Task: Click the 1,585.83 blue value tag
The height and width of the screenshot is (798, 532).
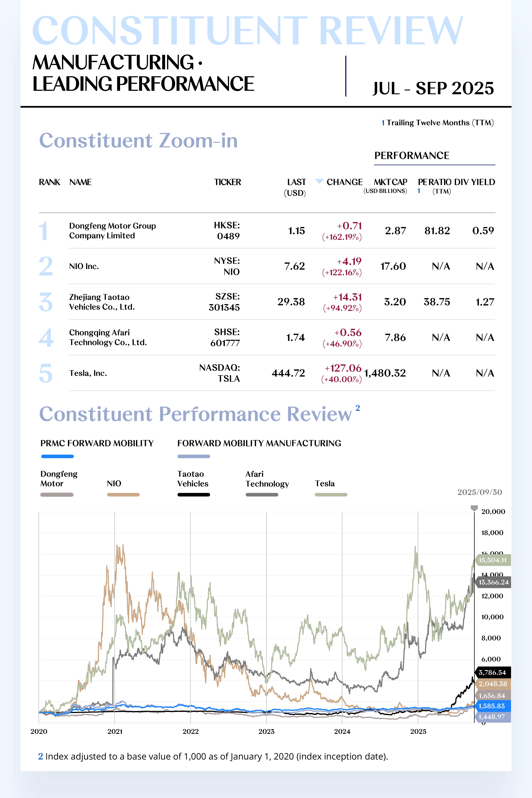Action: pyautogui.click(x=492, y=706)
